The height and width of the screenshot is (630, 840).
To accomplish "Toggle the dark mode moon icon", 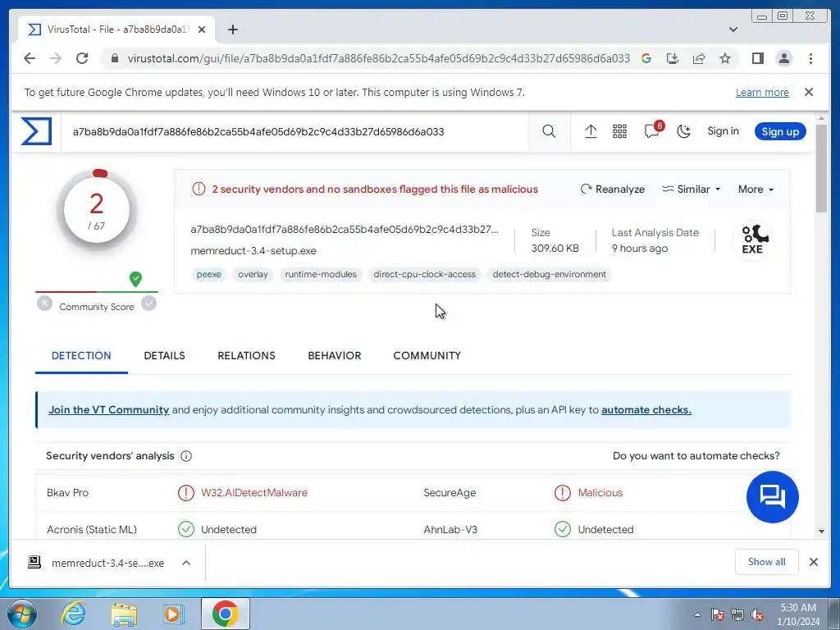I will point(683,131).
